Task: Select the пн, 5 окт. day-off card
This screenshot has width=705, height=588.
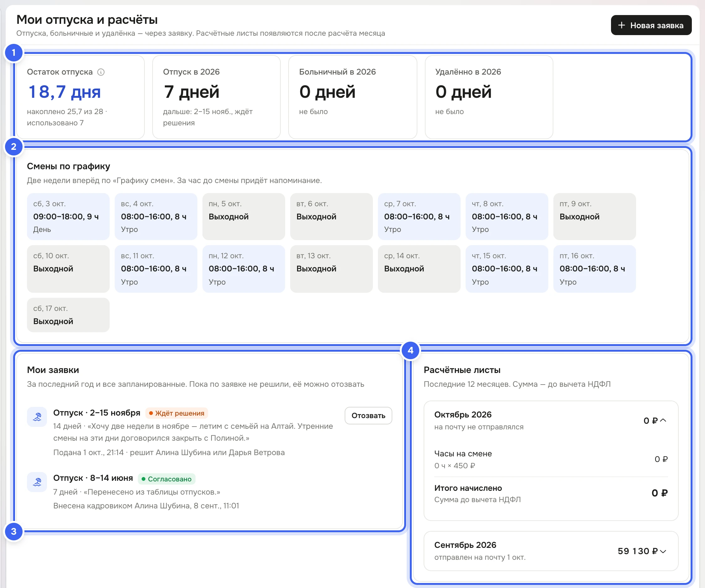Action: click(x=244, y=217)
